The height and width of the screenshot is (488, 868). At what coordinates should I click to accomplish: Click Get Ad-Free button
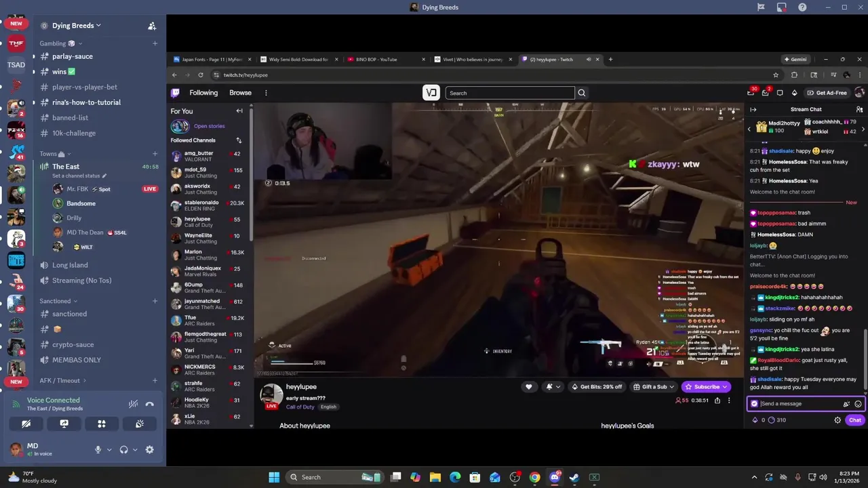[x=827, y=93]
